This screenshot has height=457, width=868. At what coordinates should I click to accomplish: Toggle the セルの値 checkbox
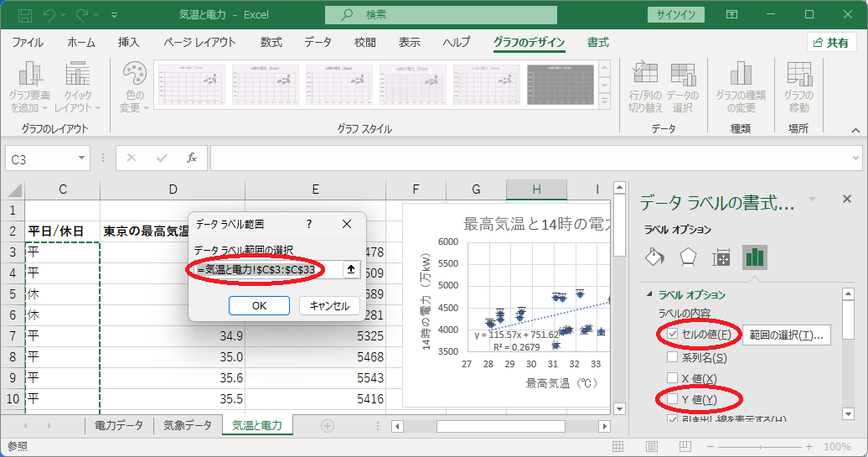pyautogui.click(x=673, y=335)
